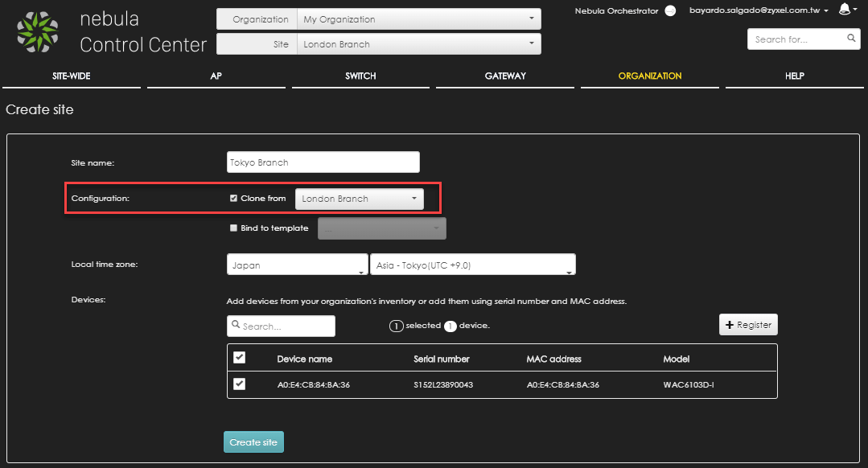
Task: Click the Model column header
Action: 677,359
